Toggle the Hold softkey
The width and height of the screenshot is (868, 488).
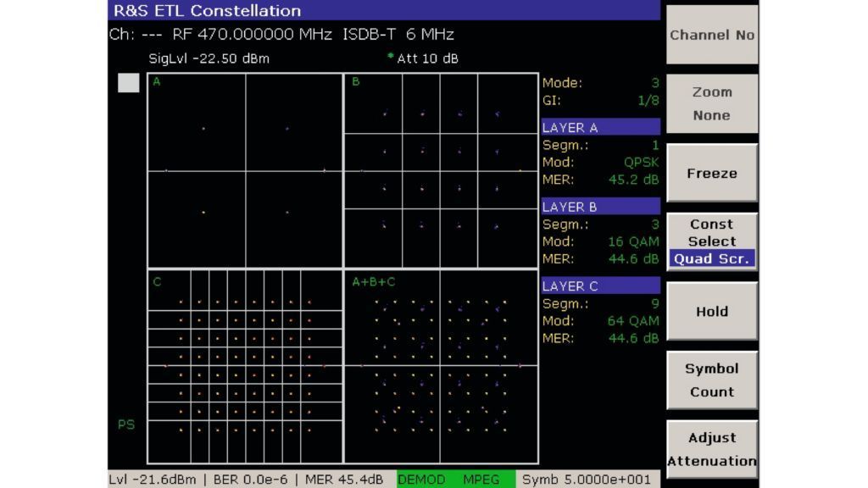pos(711,311)
